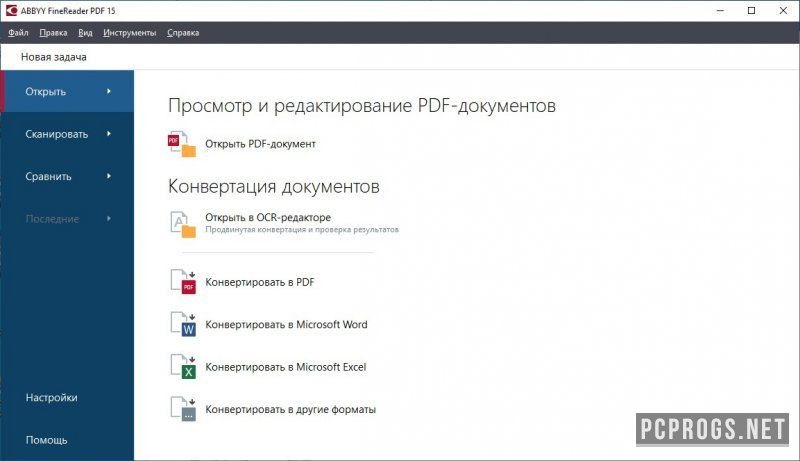Open the Файл menu
The image size is (800, 461).
coord(17,33)
